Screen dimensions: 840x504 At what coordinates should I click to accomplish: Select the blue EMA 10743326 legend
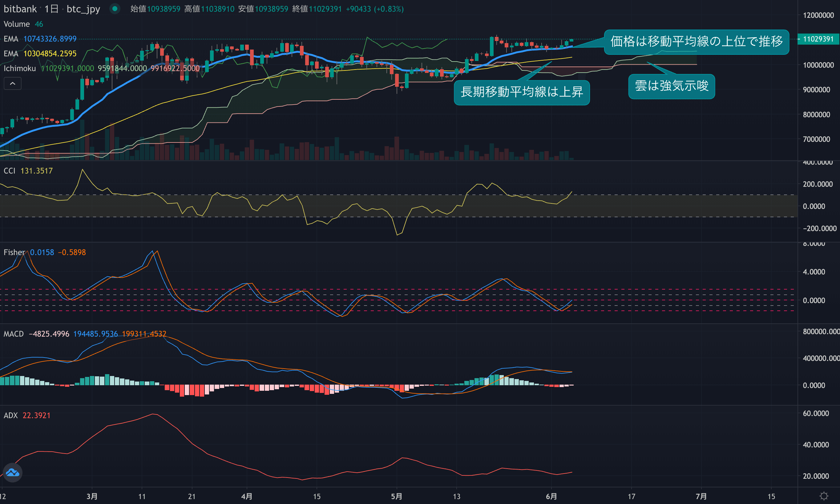(x=11, y=39)
